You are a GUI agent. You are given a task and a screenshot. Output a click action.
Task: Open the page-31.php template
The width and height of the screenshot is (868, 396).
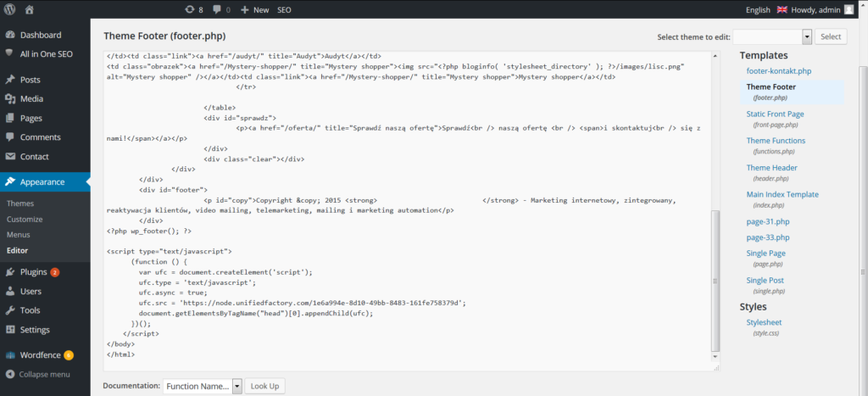(768, 221)
